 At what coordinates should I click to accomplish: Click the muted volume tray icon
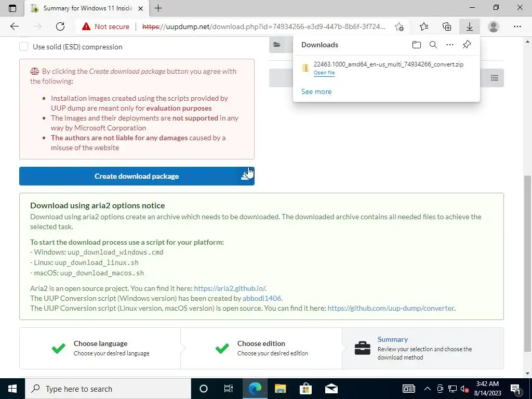click(465, 389)
